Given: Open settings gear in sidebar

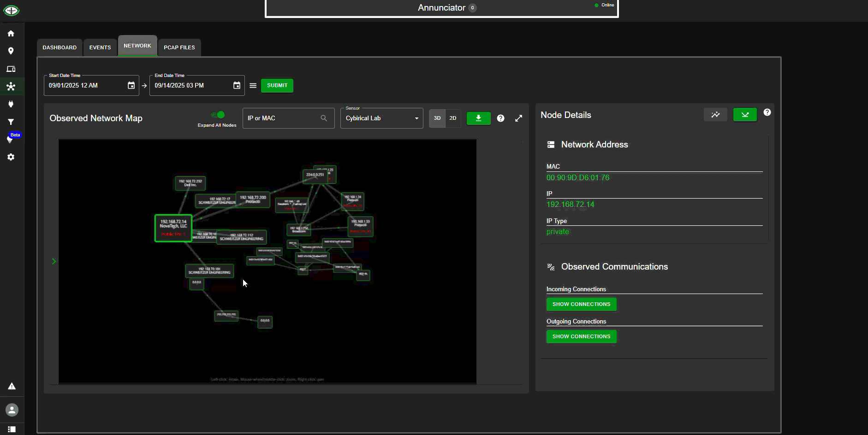Looking at the screenshot, I should coord(11,157).
